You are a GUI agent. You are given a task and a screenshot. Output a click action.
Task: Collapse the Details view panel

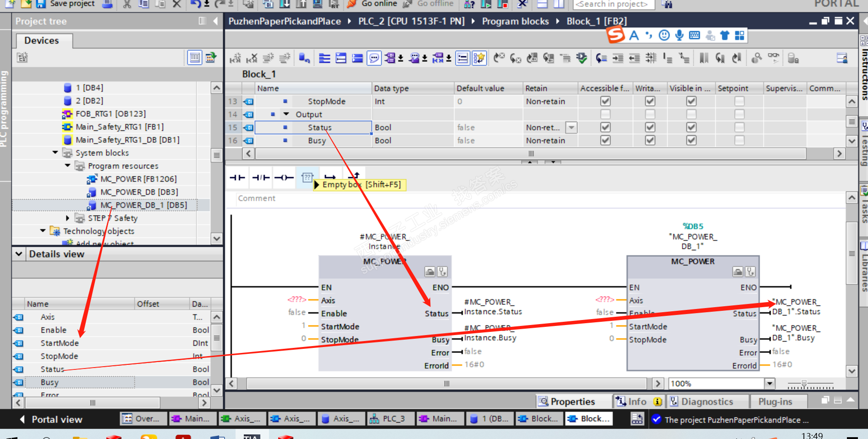tap(19, 254)
